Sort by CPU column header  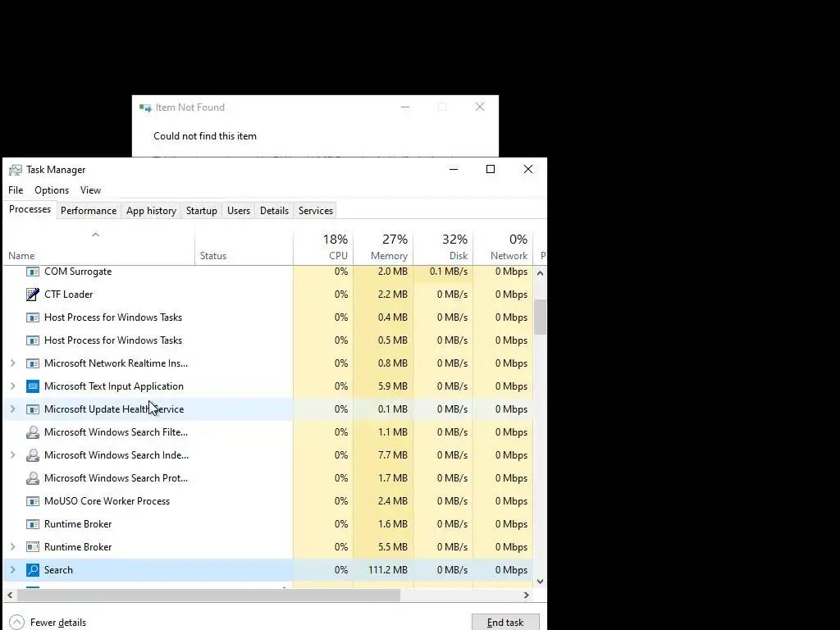coord(323,247)
